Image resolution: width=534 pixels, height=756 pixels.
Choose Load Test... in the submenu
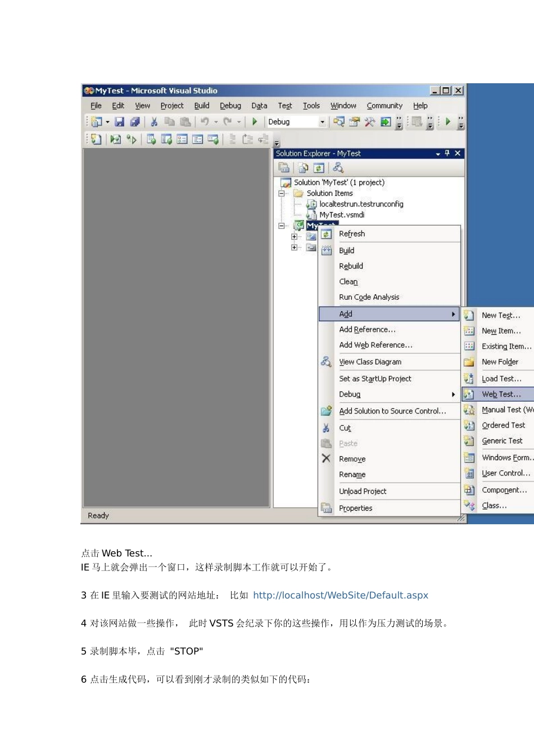498,379
